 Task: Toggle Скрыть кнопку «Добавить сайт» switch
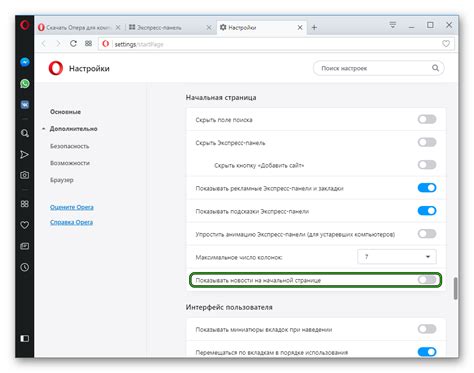click(x=427, y=165)
